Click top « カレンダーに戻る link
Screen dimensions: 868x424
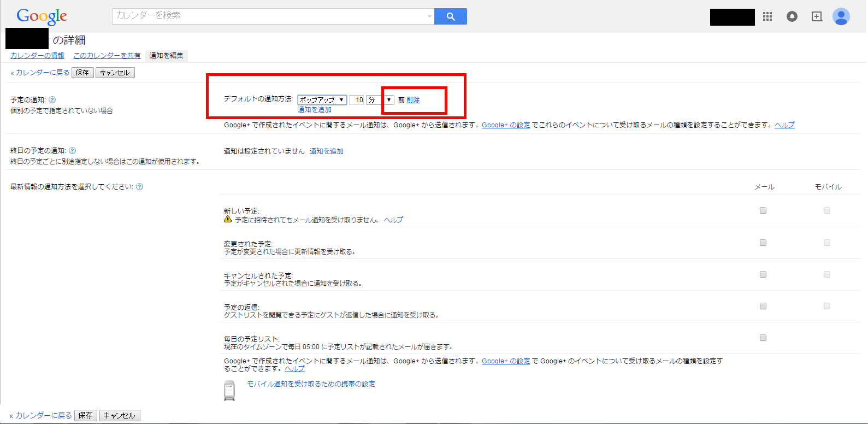click(40, 73)
